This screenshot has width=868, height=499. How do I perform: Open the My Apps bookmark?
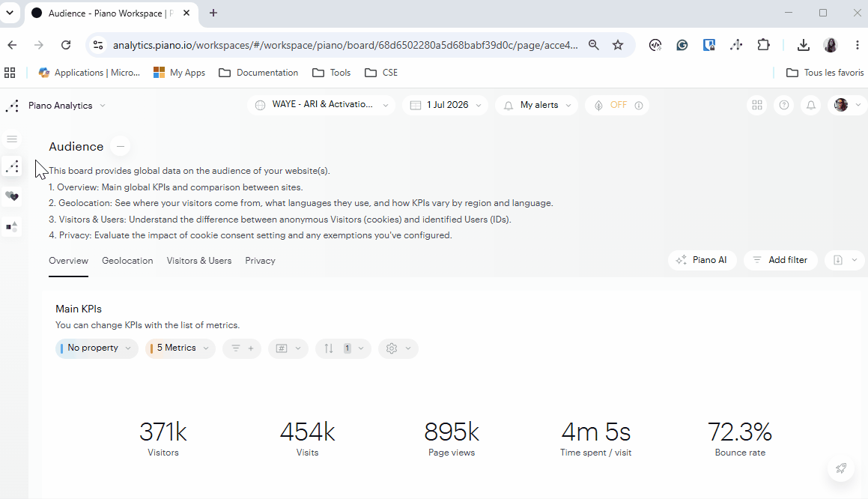179,73
